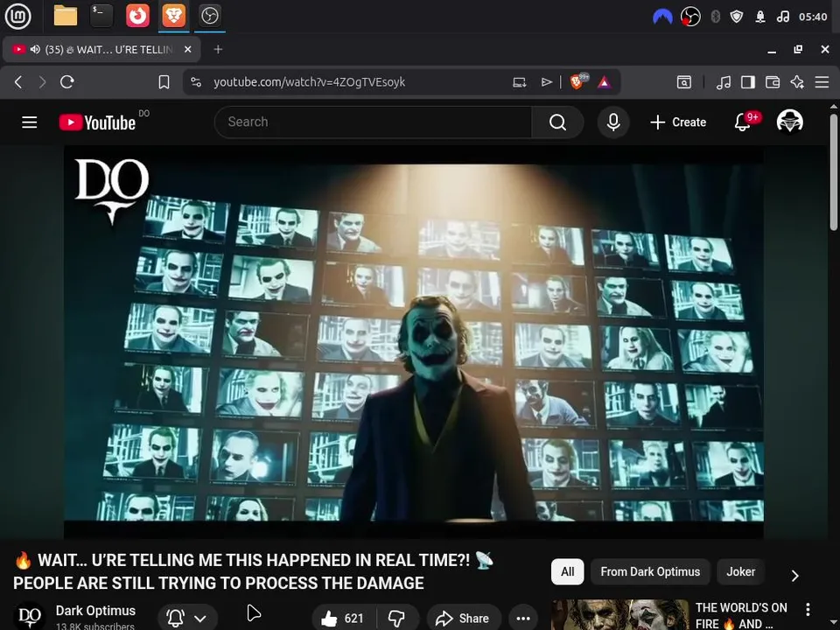
Task: Click the Create button
Action: click(x=678, y=122)
